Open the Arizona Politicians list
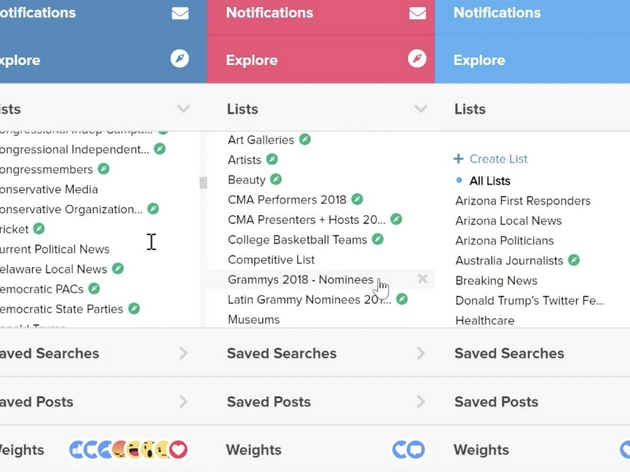 pyautogui.click(x=504, y=241)
